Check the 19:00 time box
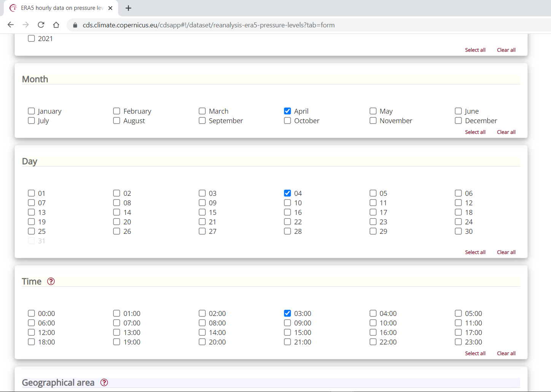 pos(116,342)
